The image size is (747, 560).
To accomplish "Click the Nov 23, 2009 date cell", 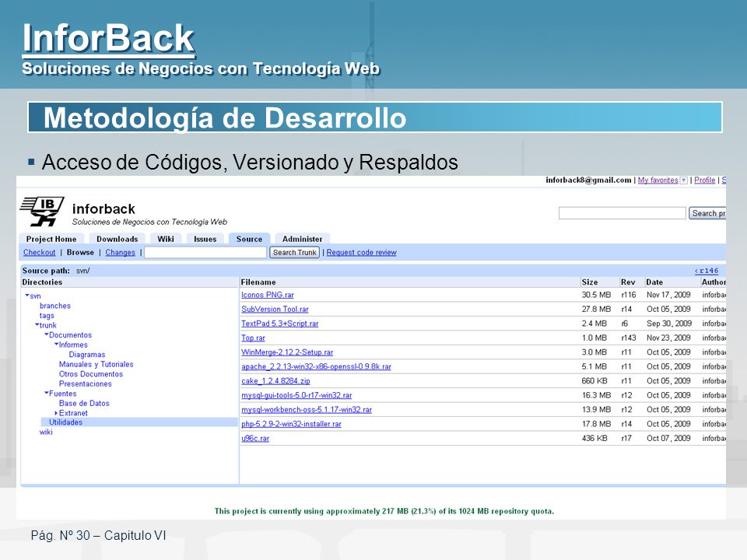I will click(x=668, y=338).
